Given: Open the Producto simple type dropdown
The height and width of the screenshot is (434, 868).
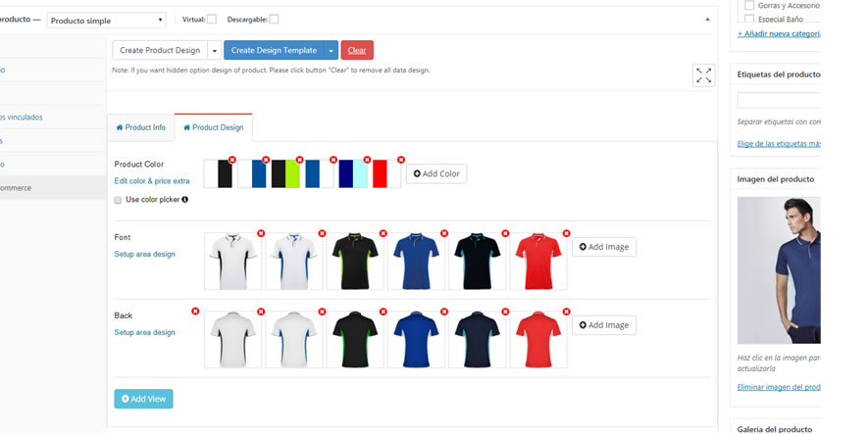Looking at the screenshot, I should click(106, 21).
